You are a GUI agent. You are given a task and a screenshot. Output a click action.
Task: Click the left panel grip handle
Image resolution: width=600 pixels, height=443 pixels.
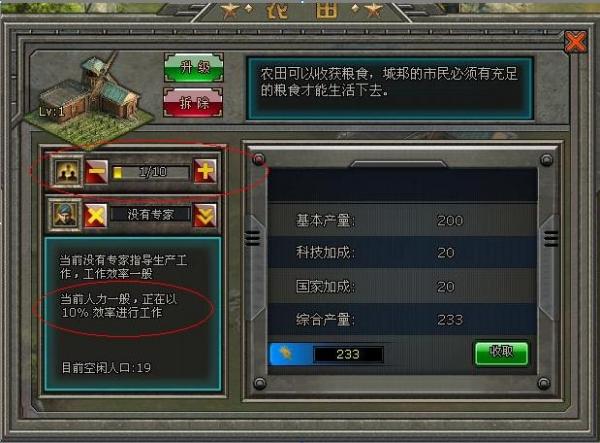253,238
